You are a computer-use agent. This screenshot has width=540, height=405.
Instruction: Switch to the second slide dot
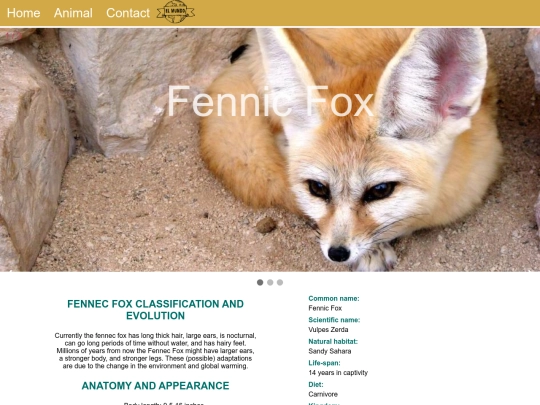pos(270,282)
